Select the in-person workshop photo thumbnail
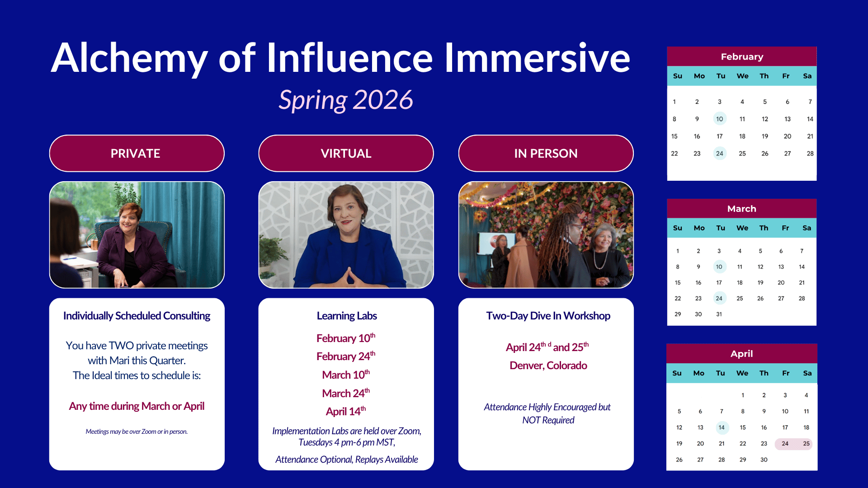 [x=546, y=235]
